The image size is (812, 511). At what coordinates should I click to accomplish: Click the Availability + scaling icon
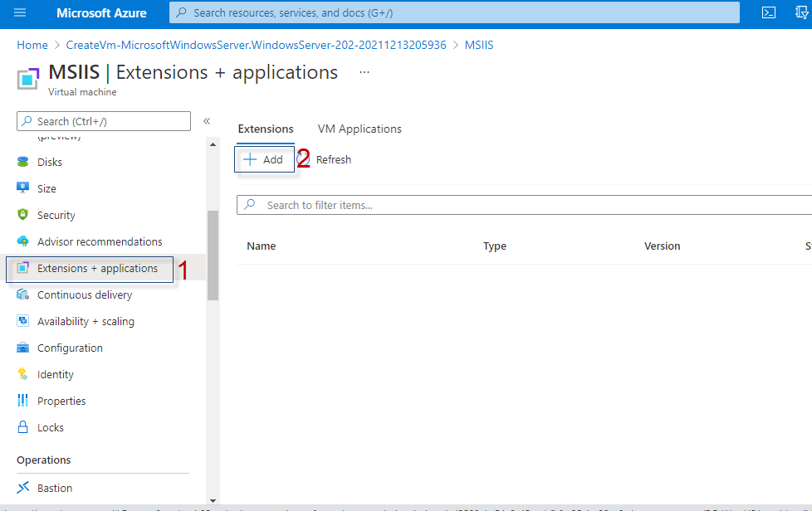[22, 321]
